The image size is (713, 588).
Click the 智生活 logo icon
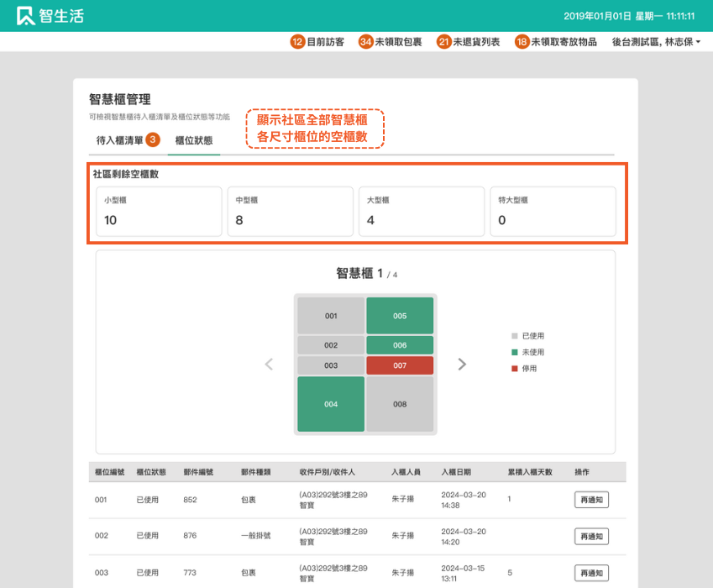pos(25,16)
